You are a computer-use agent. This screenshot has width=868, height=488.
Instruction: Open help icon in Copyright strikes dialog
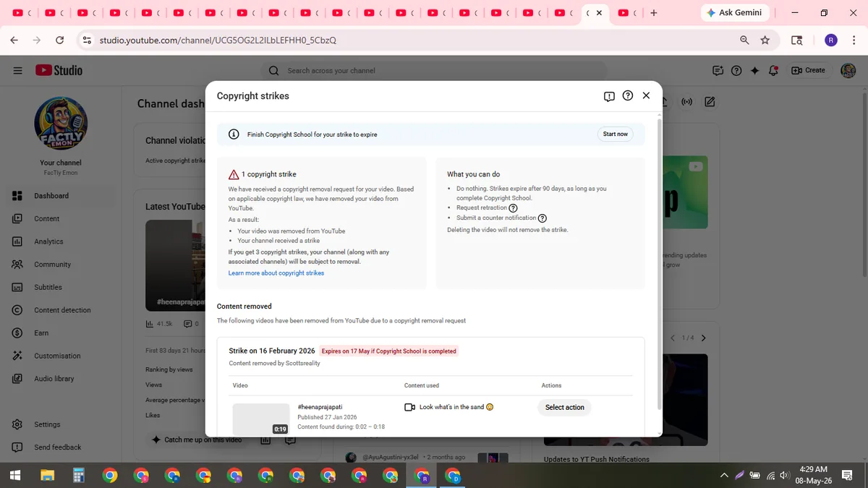point(628,95)
